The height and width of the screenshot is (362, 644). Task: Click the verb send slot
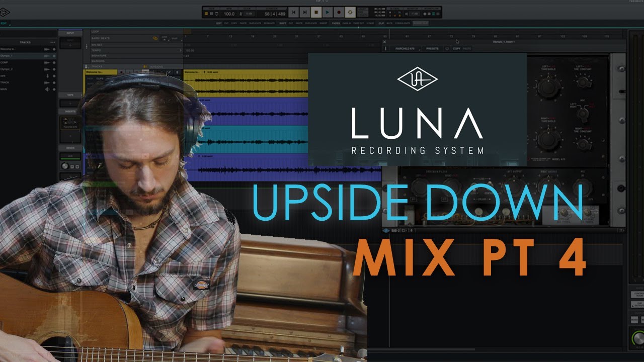pyautogui.click(x=70, y=156)
